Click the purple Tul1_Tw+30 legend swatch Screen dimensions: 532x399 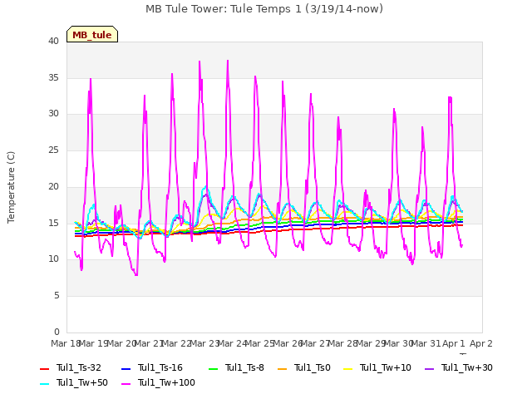(x=430, y=369)
